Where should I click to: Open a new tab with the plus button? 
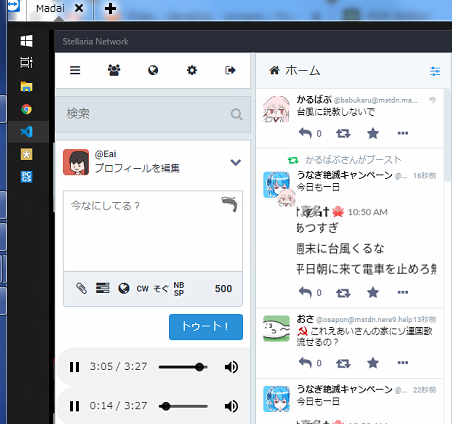pyautogui.click(x=110, y=8)
